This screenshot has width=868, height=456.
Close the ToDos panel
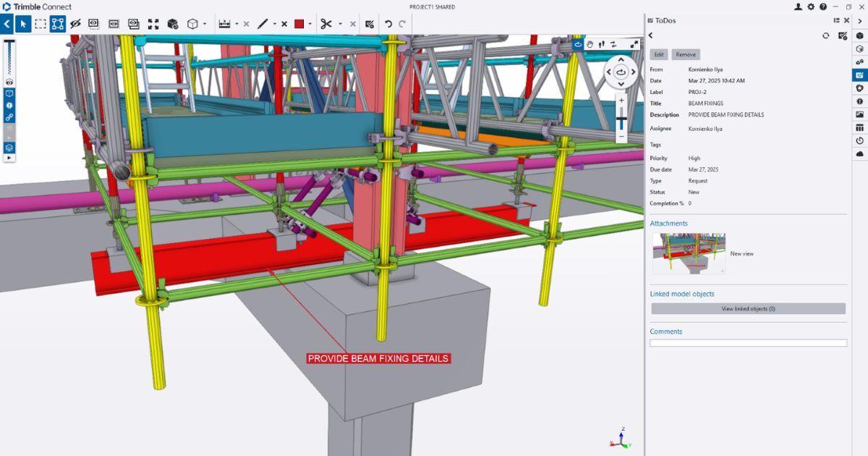tap(846, 20)
